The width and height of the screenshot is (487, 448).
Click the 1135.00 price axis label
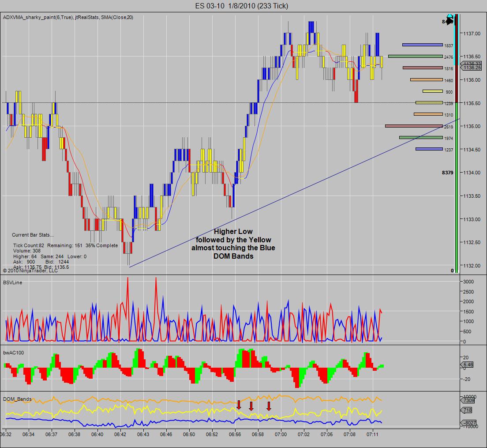pos(472,126)
